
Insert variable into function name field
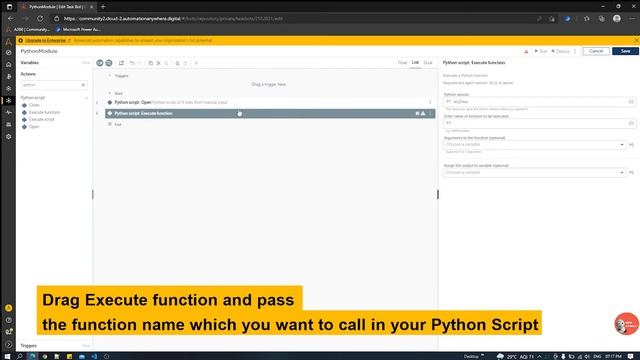[631, 123]
